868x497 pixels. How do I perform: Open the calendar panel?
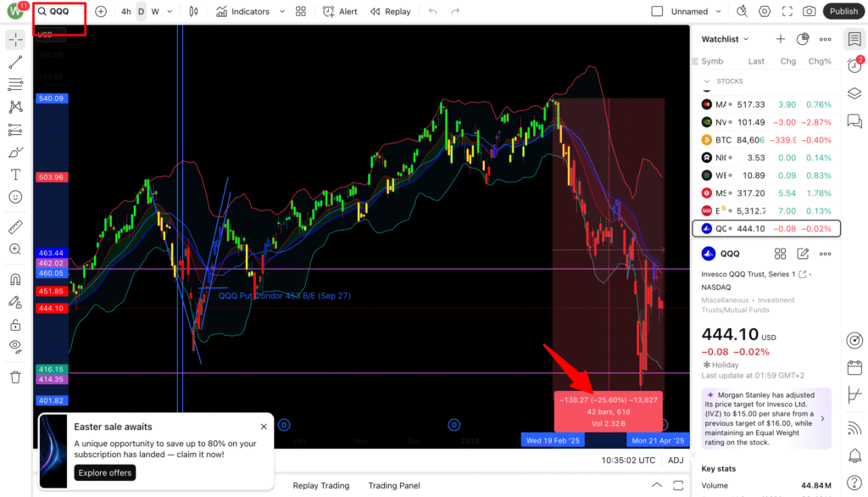(854, 367)
